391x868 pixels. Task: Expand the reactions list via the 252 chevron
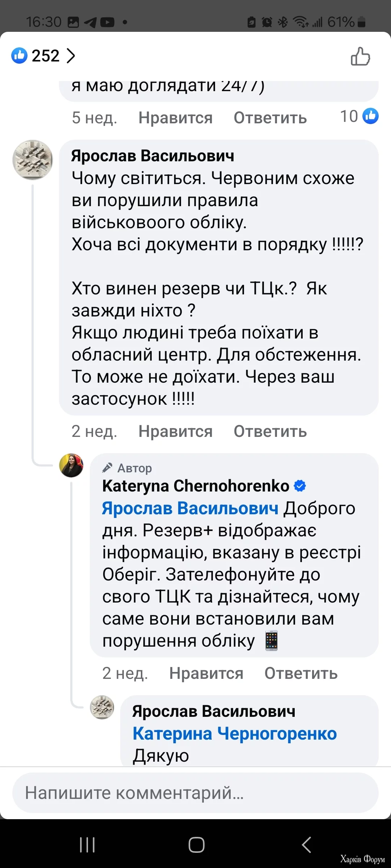pyautogui.click(x=71, y=56)
